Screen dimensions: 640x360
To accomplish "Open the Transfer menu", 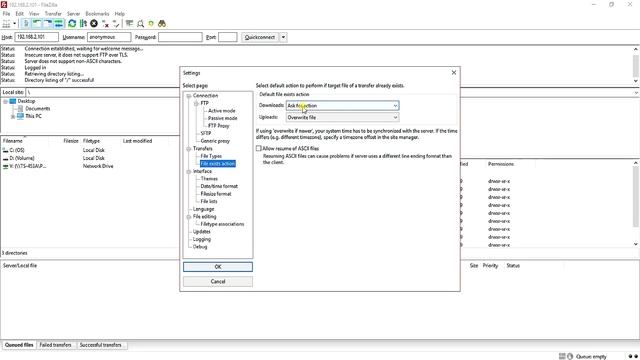I will [x=53, y=13].
